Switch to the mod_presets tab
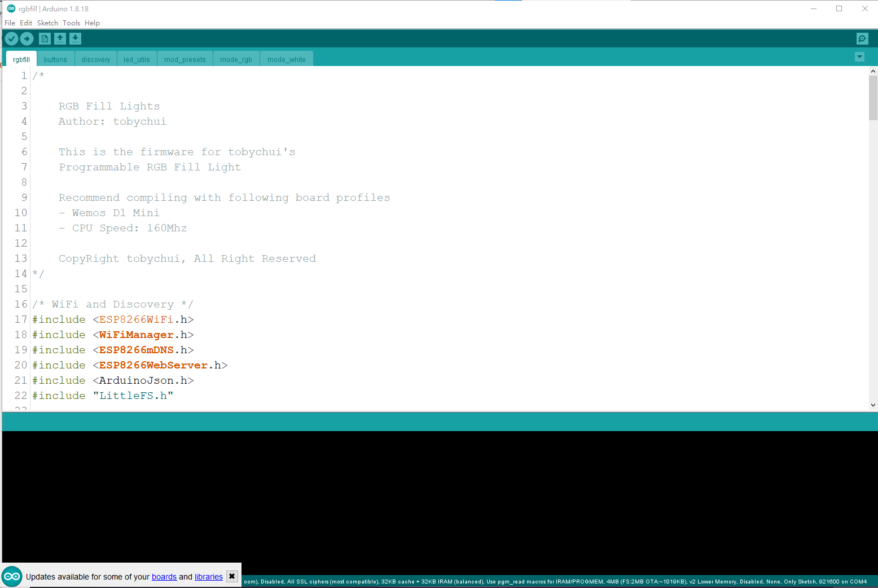The height and width of the screenshot is (588, 878). 185,59
